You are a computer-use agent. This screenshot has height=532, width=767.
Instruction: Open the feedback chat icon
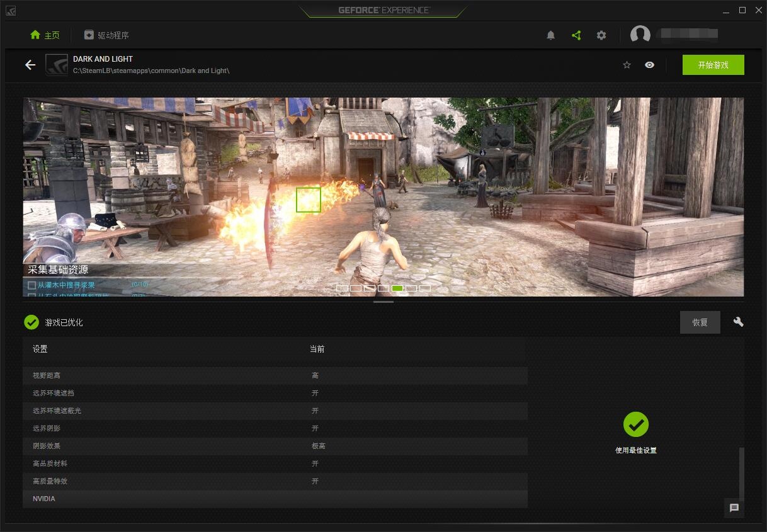[x=734, y=508]
